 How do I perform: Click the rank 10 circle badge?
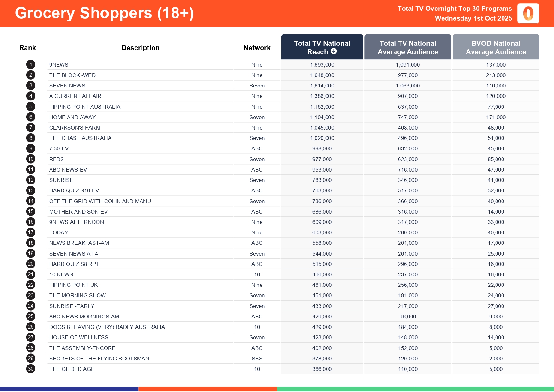[x=31, y=159]
